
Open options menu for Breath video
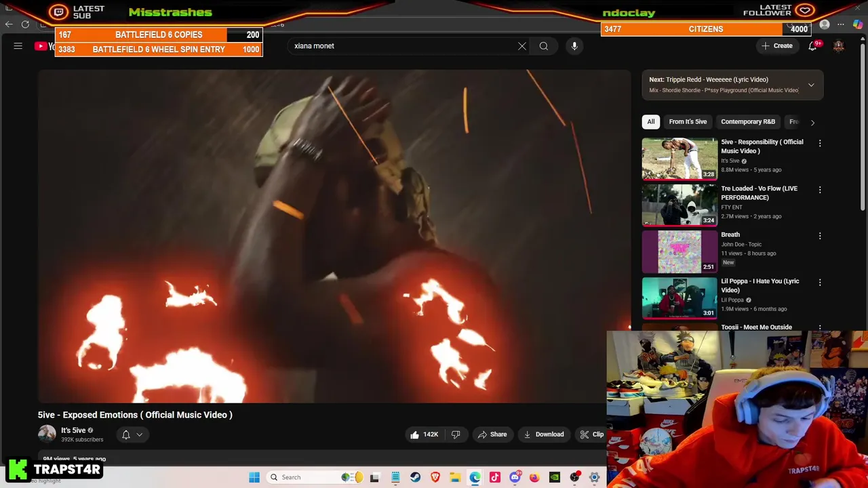point(820,236)
